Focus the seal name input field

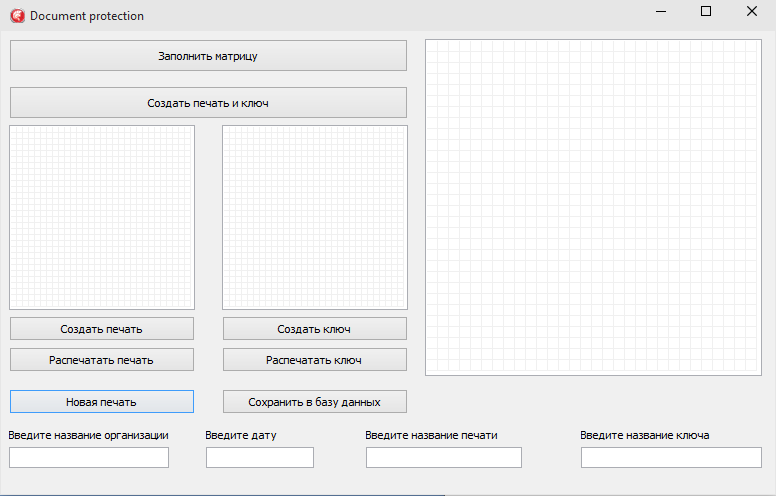click(x=444, y=457)
